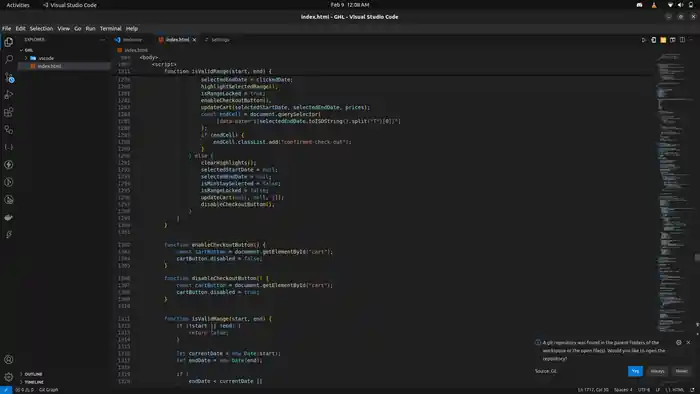700x394 pixels.
Task: Click the errors and warnings count in status bar
Action: click(x=25, y=390)
